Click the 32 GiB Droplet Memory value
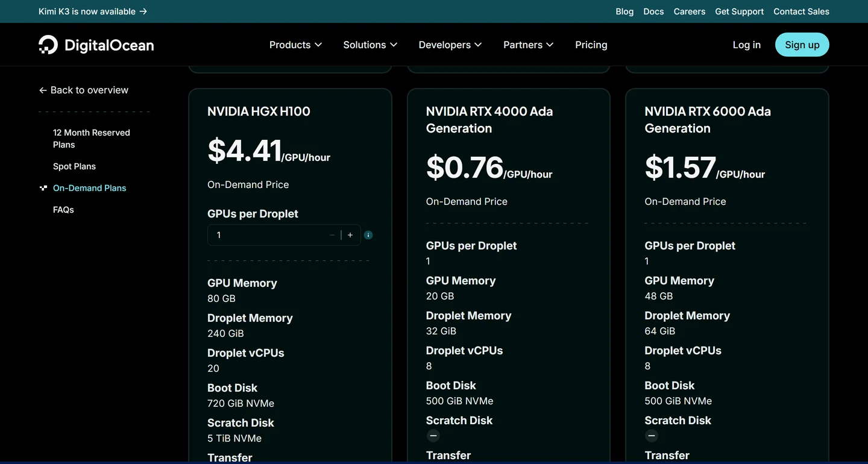Image resolution: width=868 pixels, height=464 pixels. click(441, 331)
